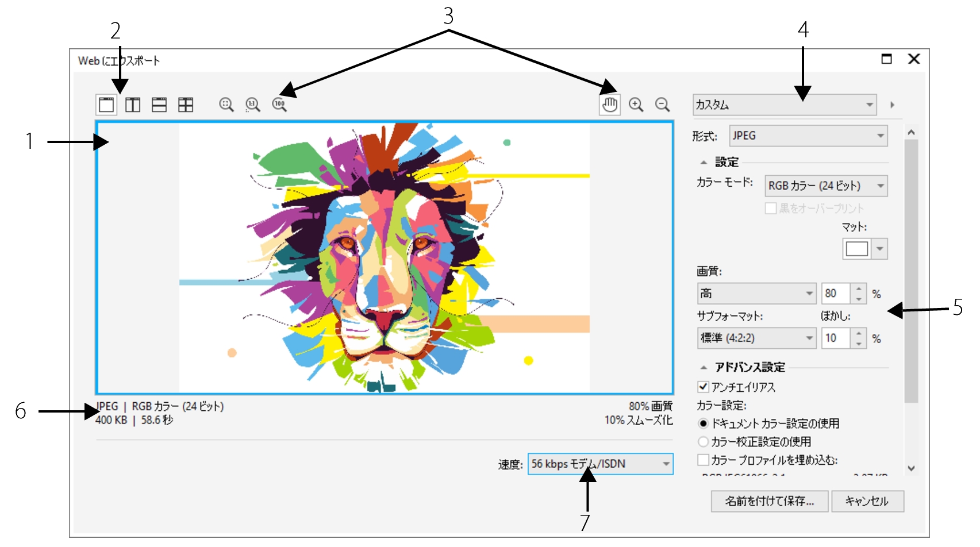Open the 形式 JPEG format dropdown
Viewport: 980px width, 547px height.
(808, 136)
